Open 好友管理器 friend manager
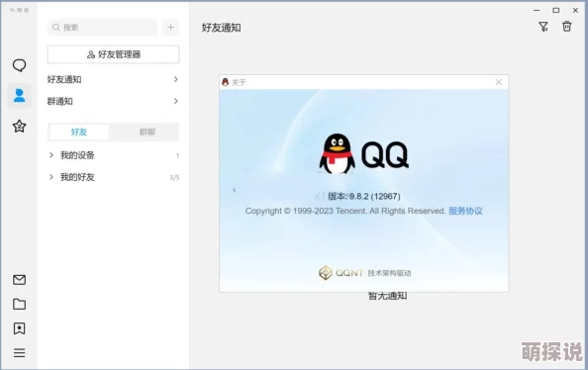588x370 pixels. [113, 54]
